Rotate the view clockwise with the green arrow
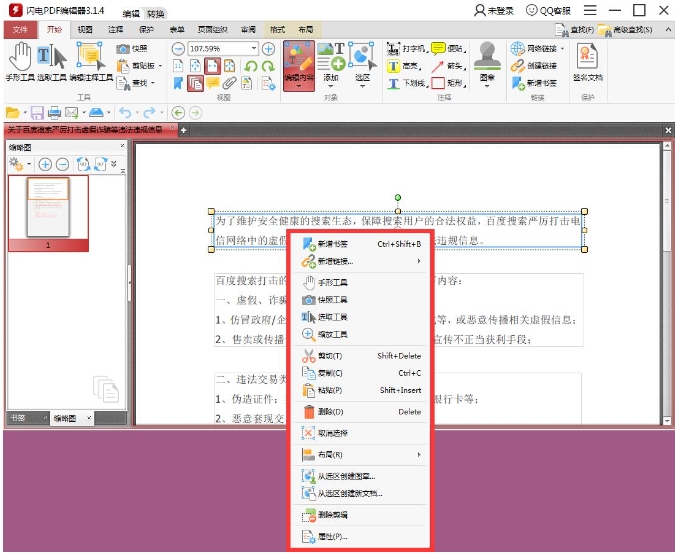Image resolution: width=675 pixels, height=553 pixels. point(268,66)
